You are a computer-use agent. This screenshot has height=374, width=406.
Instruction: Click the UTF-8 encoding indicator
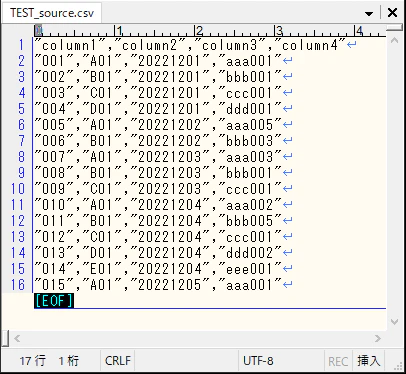(x=258, y=361)
